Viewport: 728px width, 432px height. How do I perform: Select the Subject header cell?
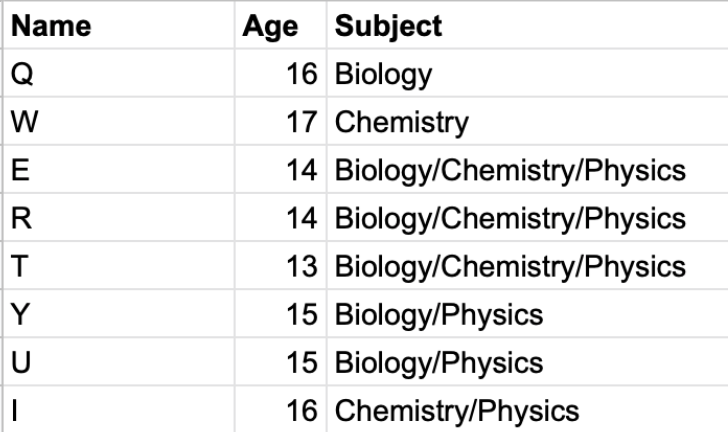click(527, 25)
